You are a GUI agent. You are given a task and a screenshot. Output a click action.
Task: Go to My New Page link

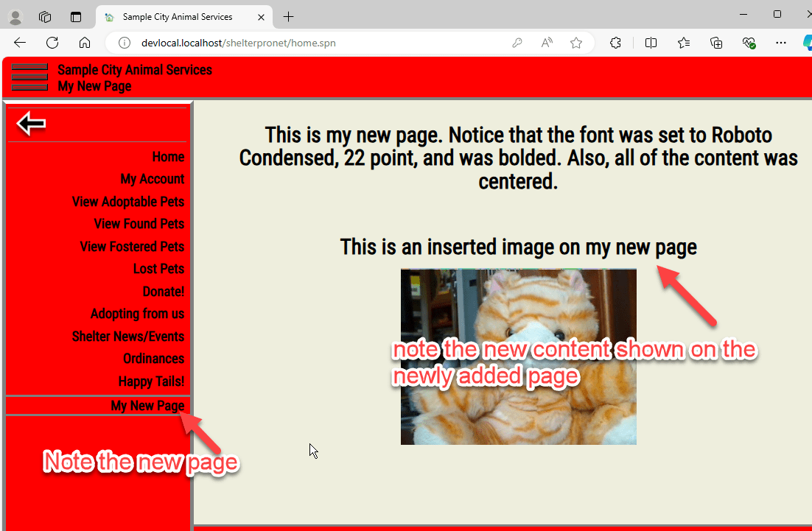point(147,405)
